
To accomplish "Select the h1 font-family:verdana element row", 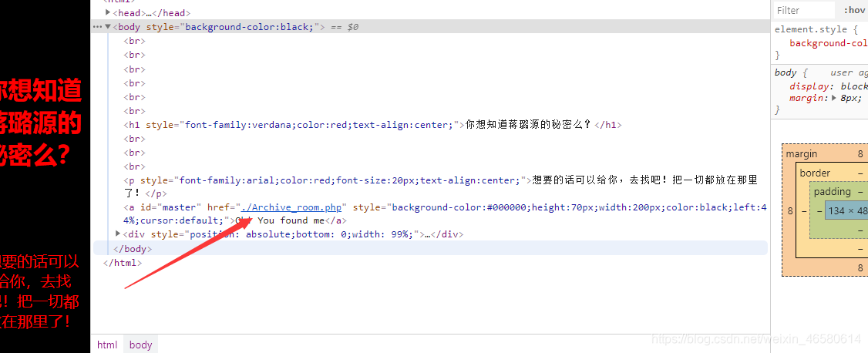I will 372,125.
